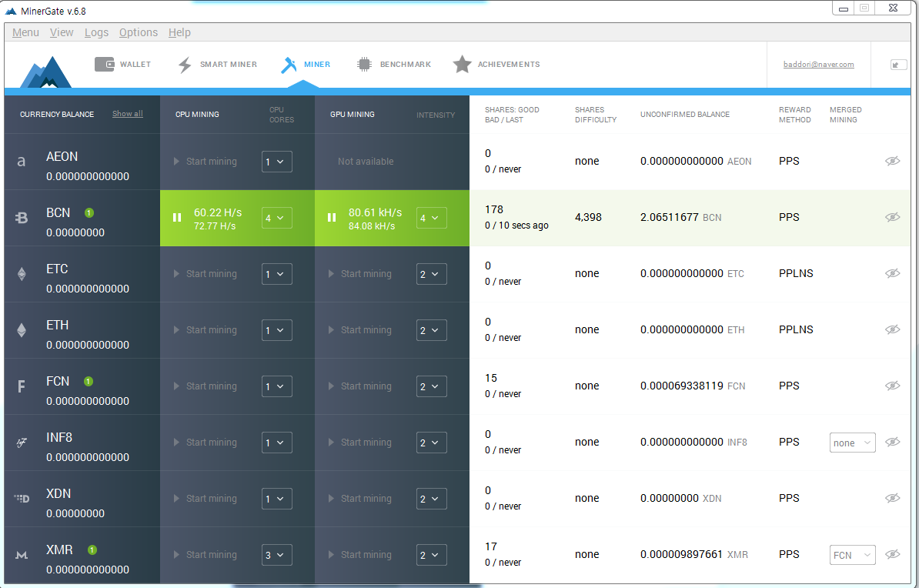Click the XDN DigitalNote coin icon
This screenshot has width=919, height=588.
click(x=22, y=498)
